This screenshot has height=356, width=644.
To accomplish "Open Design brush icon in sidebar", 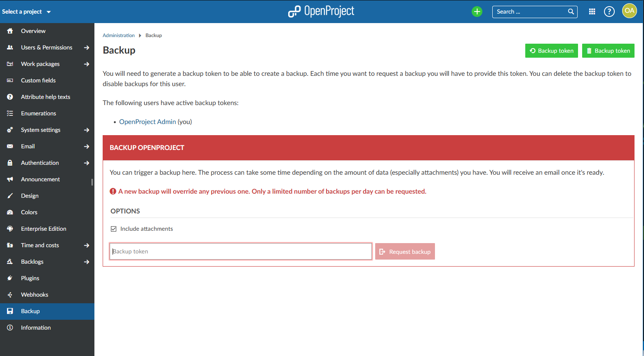I will (10, 196).
